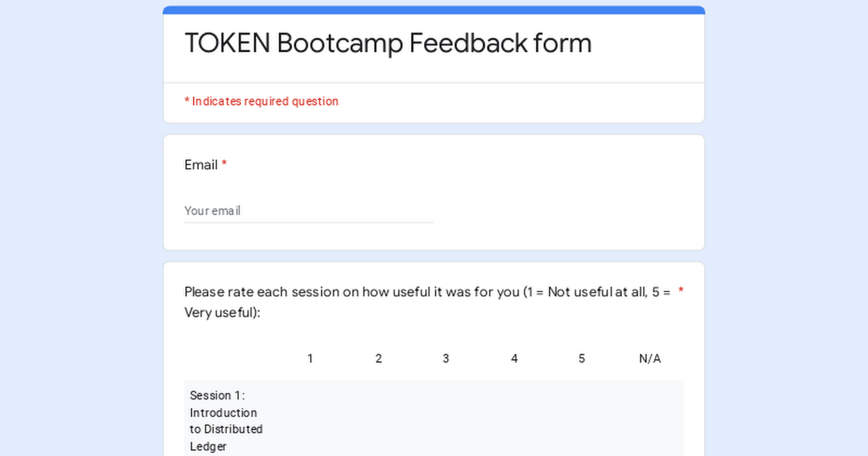Click the Email question label

click(x=201, y=165)
